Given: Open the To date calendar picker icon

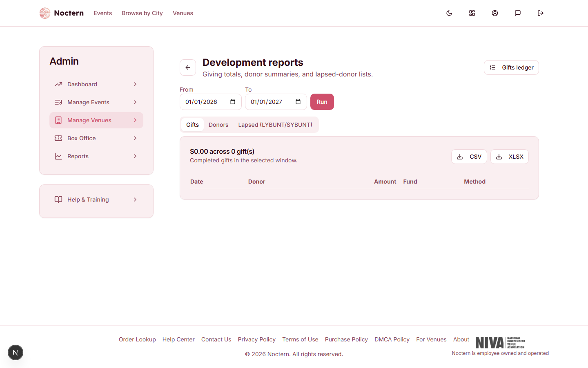Looking at the screenshot, I should 298,102.
